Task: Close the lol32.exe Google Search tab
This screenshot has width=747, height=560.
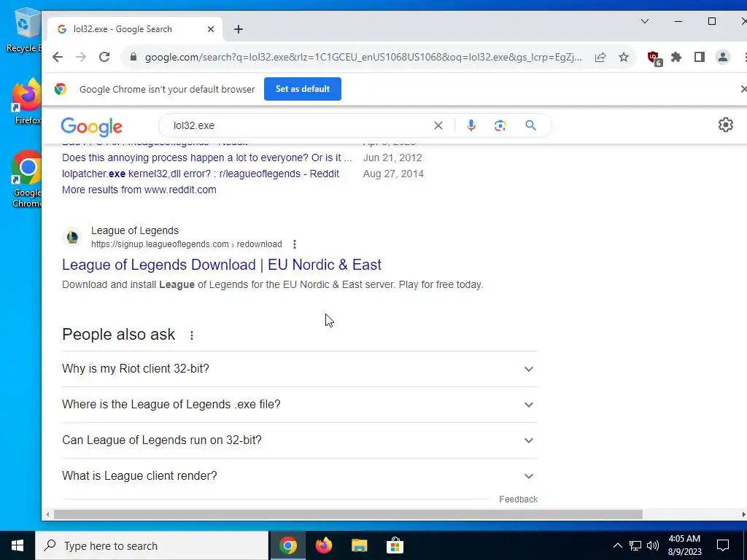Action: click(211, 29)
